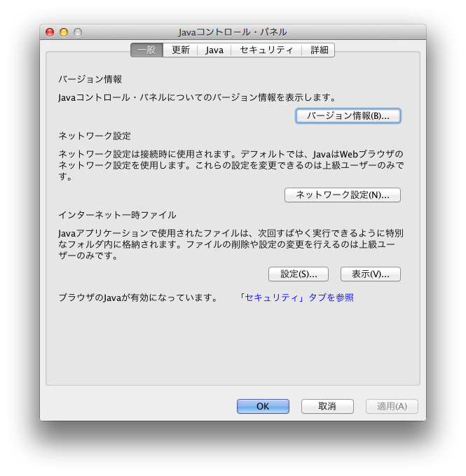This screenshot has width=466, height=476.
Task: Confirm with the OK button
Action: click(x=263, y=406)
